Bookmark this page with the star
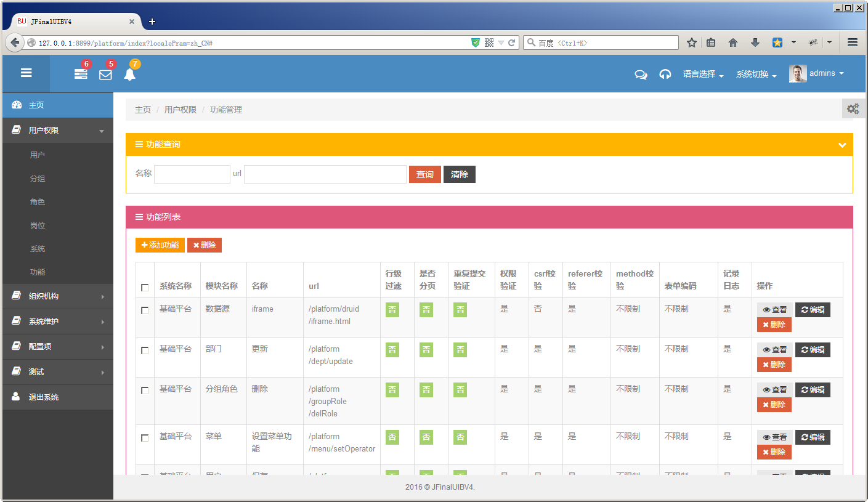The height and width of the screenshot is (502, 868). coord(692,43)
